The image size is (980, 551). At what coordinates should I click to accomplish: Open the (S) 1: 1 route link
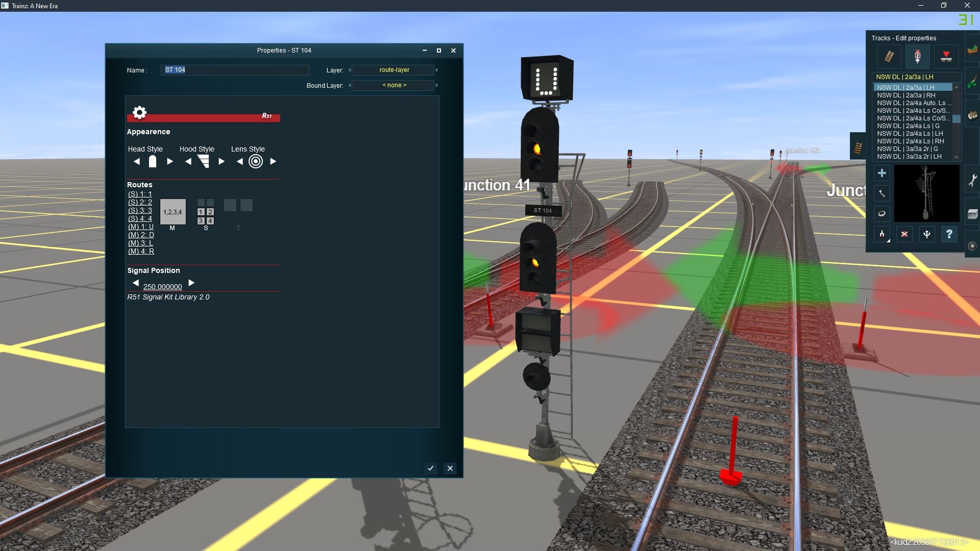click(x=139, y=194)
